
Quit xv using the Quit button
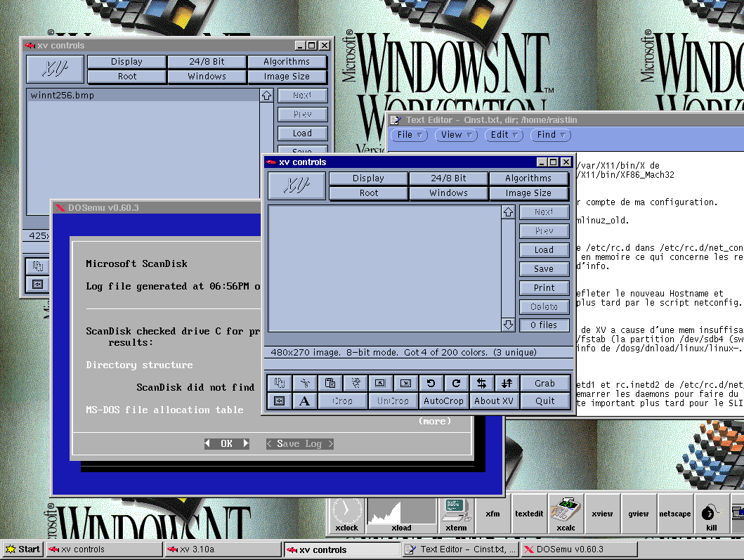pos(544,401)
